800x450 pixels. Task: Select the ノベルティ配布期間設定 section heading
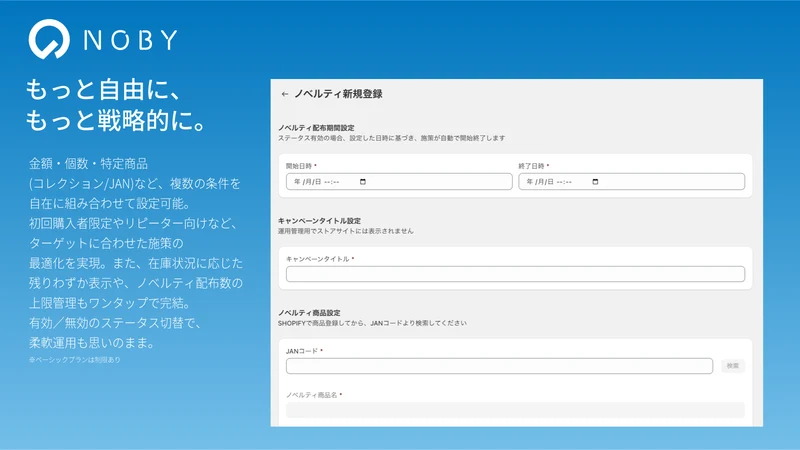[x=316, y=128]
